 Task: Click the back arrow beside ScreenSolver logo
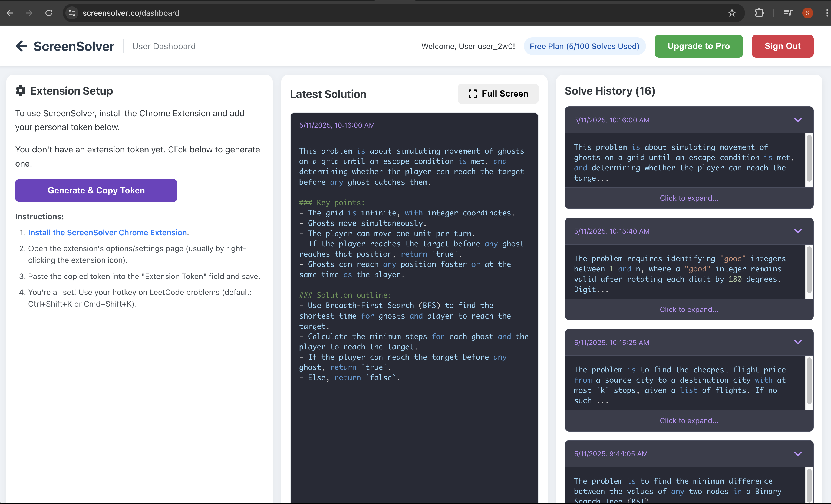click(22, 46)
